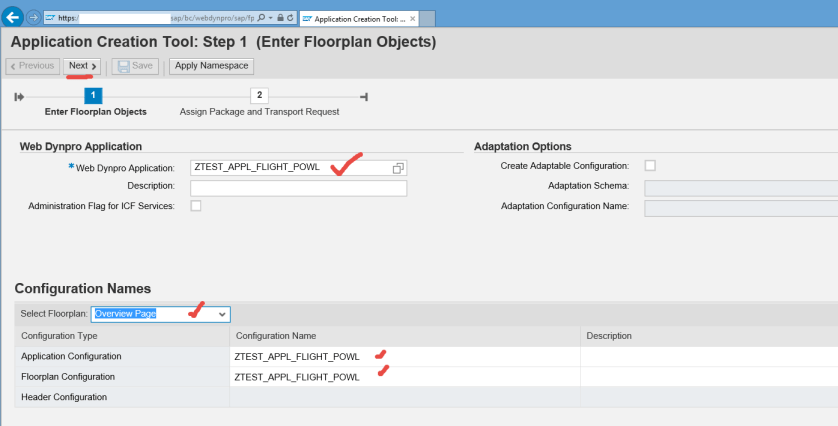Image resolution: width=838 pixels, height=426 pixels.
Task: Click the lock icon in address bar
Action: pos(278,18)
